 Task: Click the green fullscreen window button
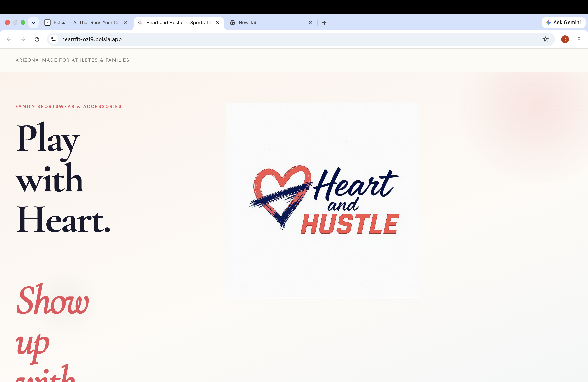point(23,23)
